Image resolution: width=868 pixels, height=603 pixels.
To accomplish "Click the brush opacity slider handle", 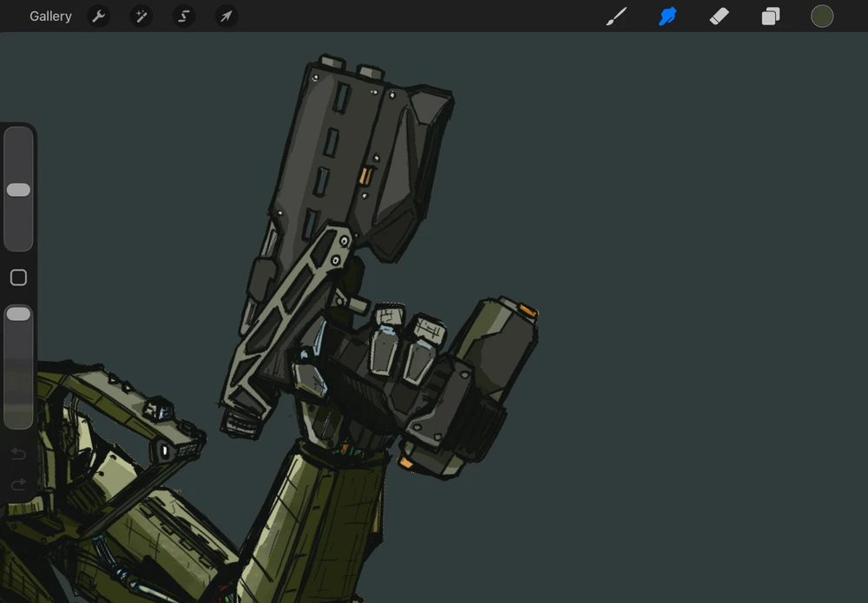I will [x=18, y=314].
